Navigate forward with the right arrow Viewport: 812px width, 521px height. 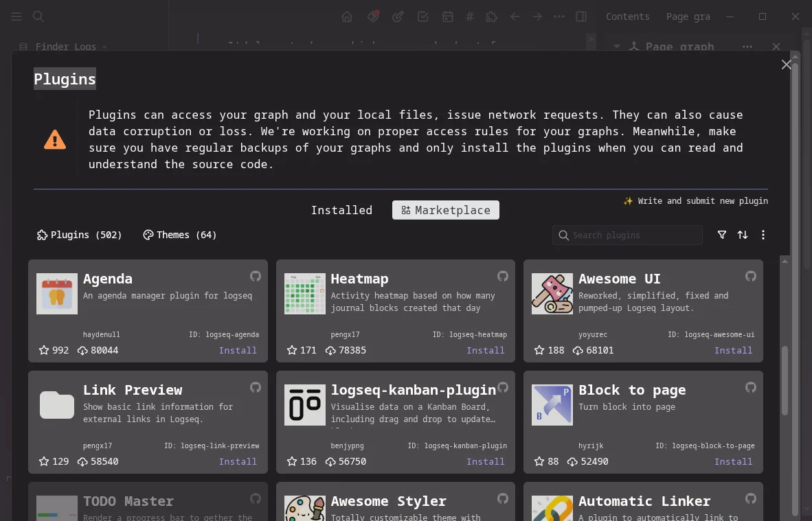point(537,16)
